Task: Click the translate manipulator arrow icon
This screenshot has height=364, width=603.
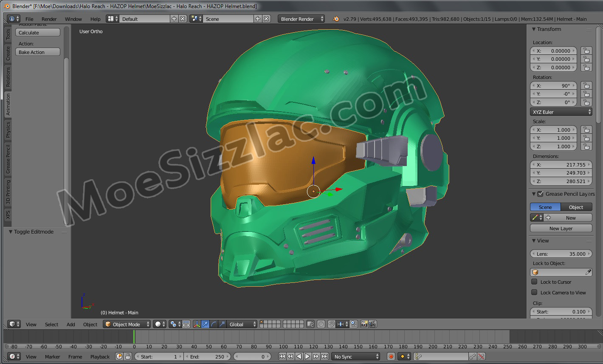Action: [206, 324]
